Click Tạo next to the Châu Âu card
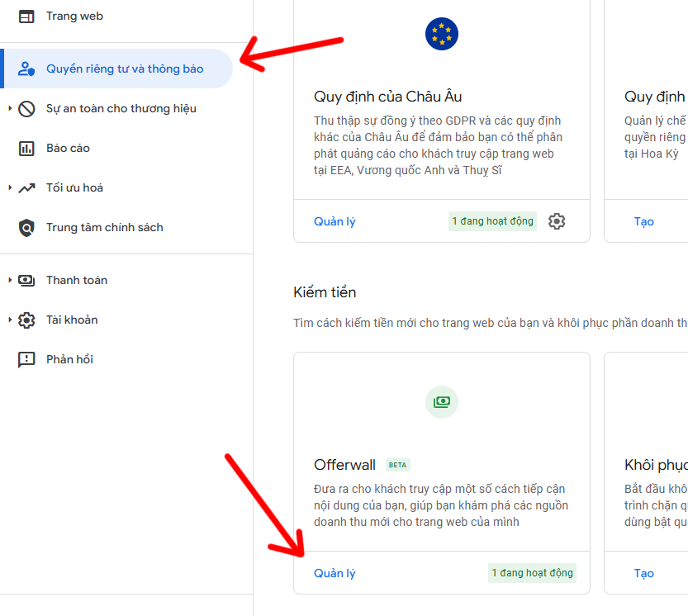 [x=643, y=221]
